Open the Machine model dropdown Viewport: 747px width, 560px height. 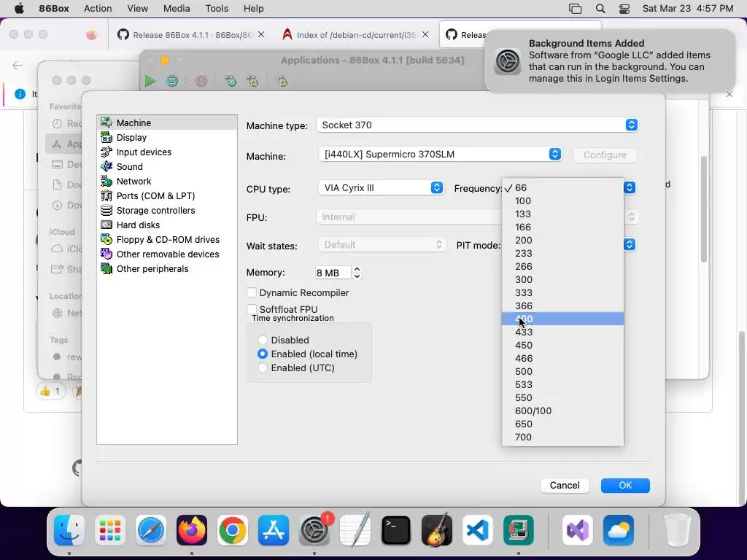pos(440,155)
